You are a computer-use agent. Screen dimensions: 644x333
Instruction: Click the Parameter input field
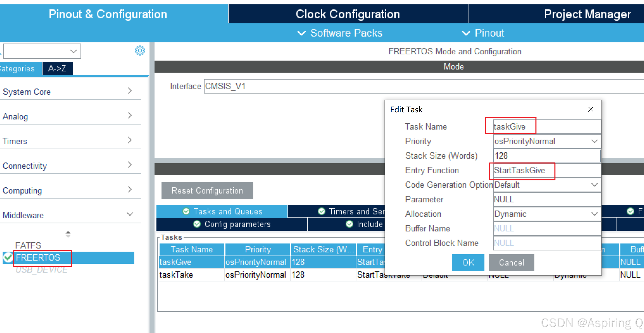click(547, 199)
